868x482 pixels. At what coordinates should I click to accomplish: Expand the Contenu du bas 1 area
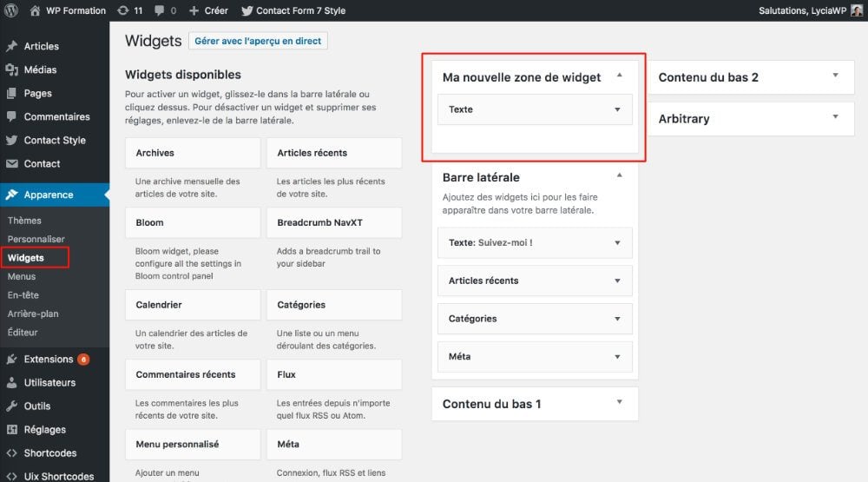point(619,403)
